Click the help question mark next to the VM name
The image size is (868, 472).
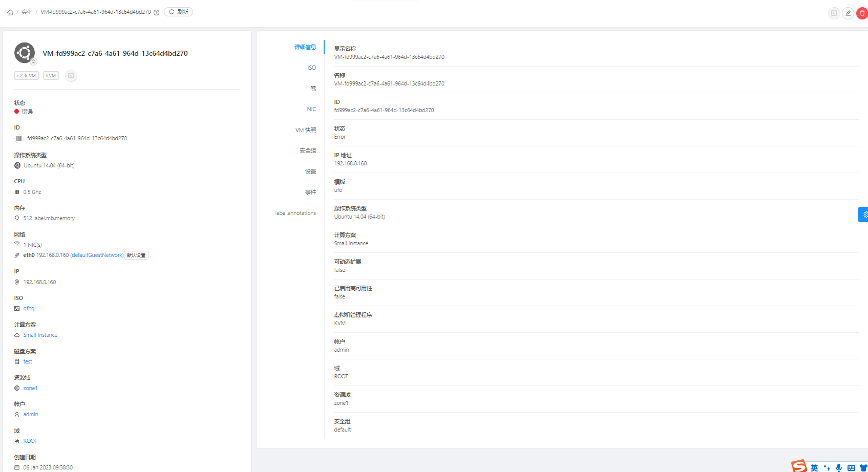pos(156,12)
